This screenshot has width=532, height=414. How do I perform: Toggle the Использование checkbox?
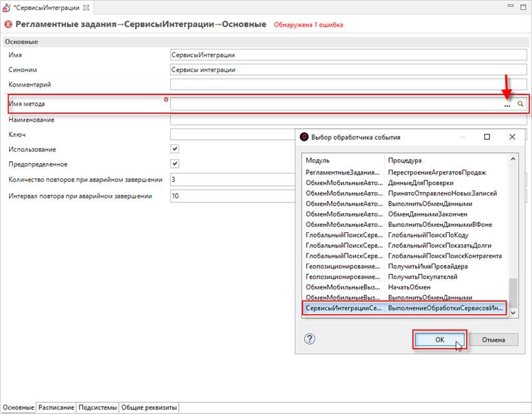click(x=175, y=149)
